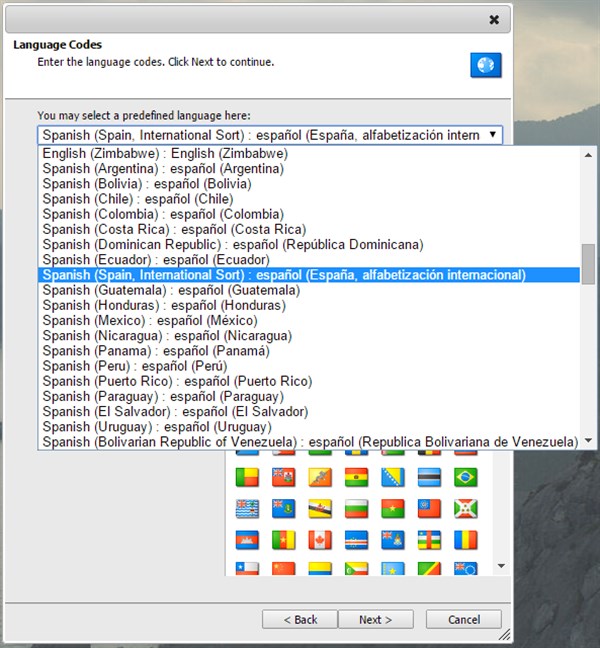Image resolution: width=600 pixels, height=648 pixels.
Task: Choose the Brunei flag icon
Action: tap(320, 509)
